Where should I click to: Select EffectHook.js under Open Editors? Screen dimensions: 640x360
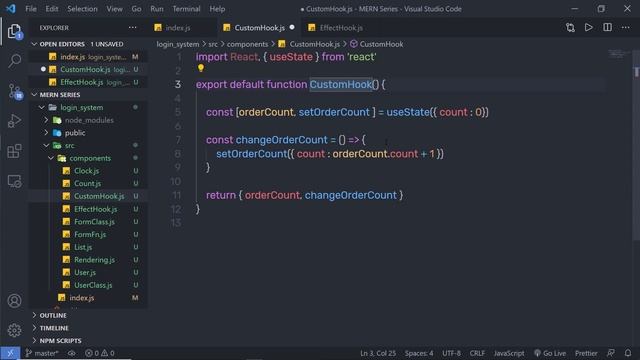(x=88, y=82)
